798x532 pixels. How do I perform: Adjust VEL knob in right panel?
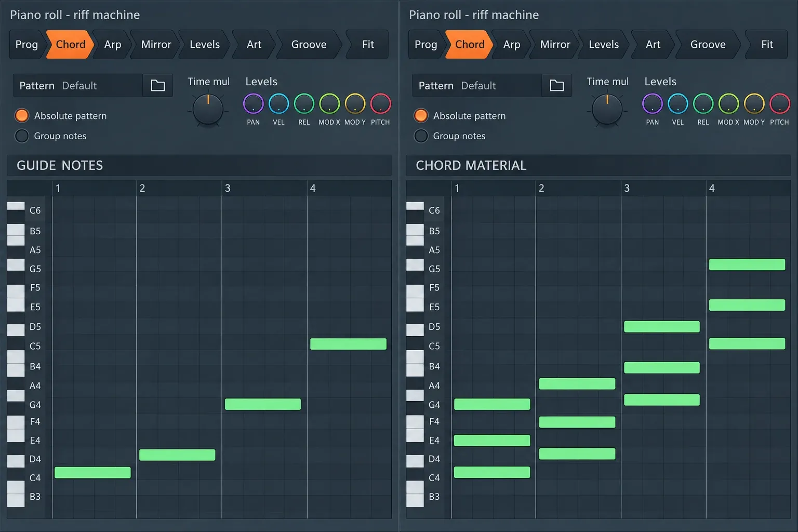[677, 104]
